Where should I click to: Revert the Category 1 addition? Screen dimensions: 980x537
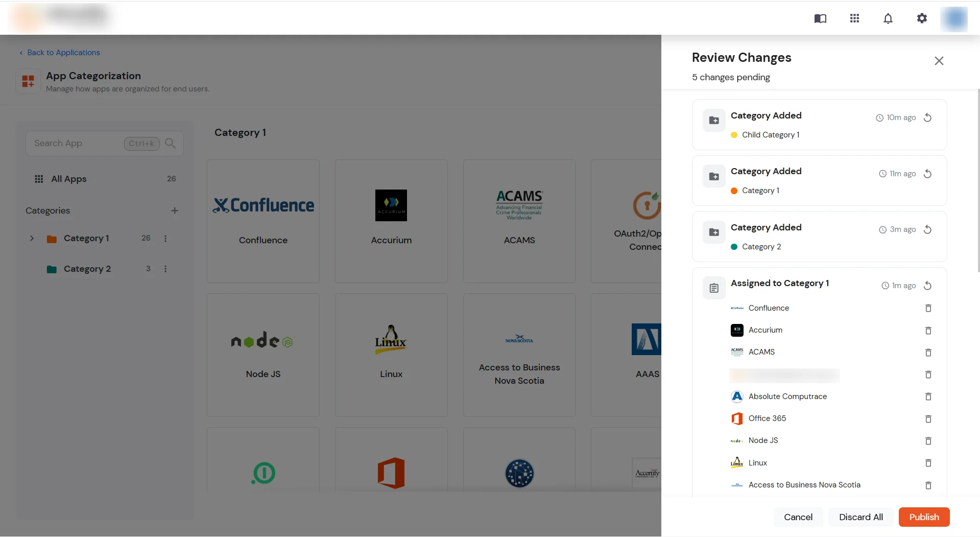(928, 174)
